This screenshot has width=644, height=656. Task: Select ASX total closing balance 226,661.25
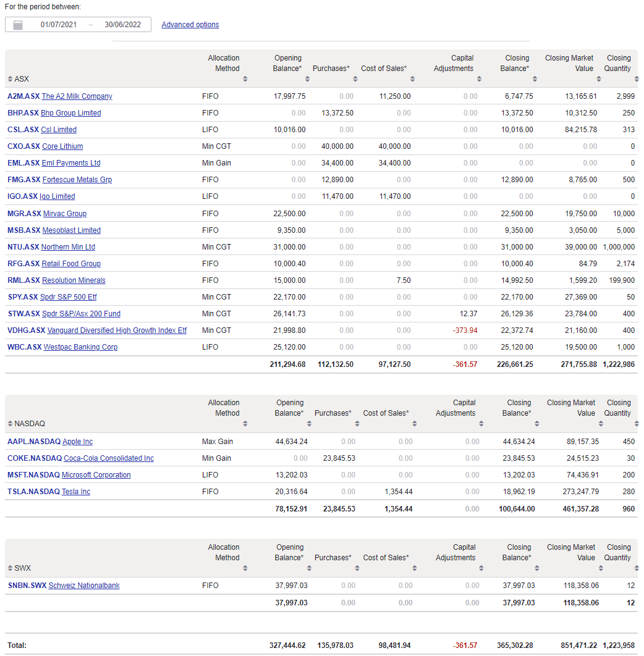515,364
